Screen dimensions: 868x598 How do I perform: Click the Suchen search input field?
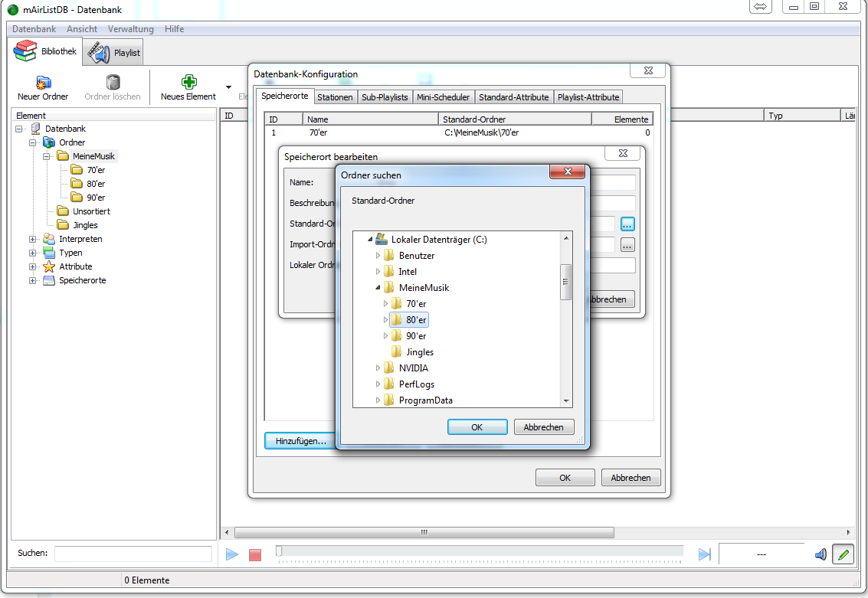click(133, 553)
